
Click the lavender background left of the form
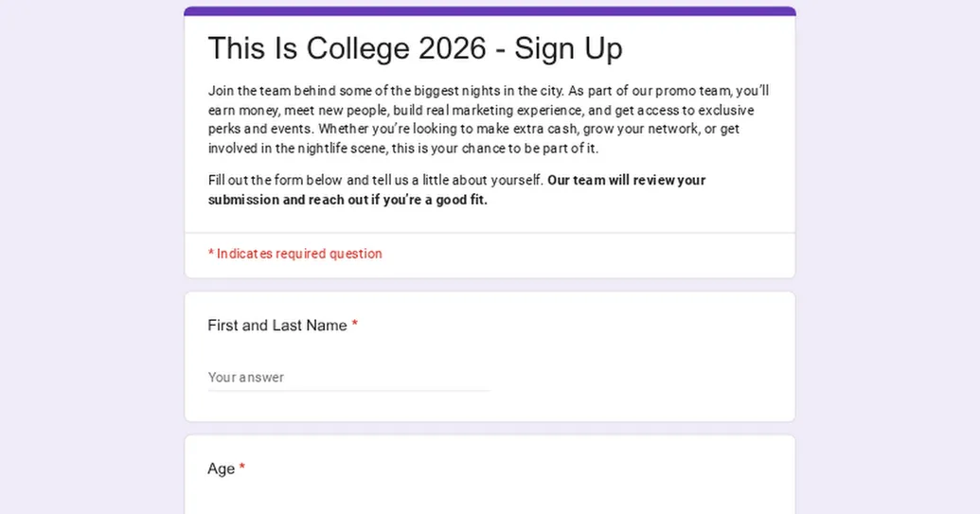click(x=90, y=284)
